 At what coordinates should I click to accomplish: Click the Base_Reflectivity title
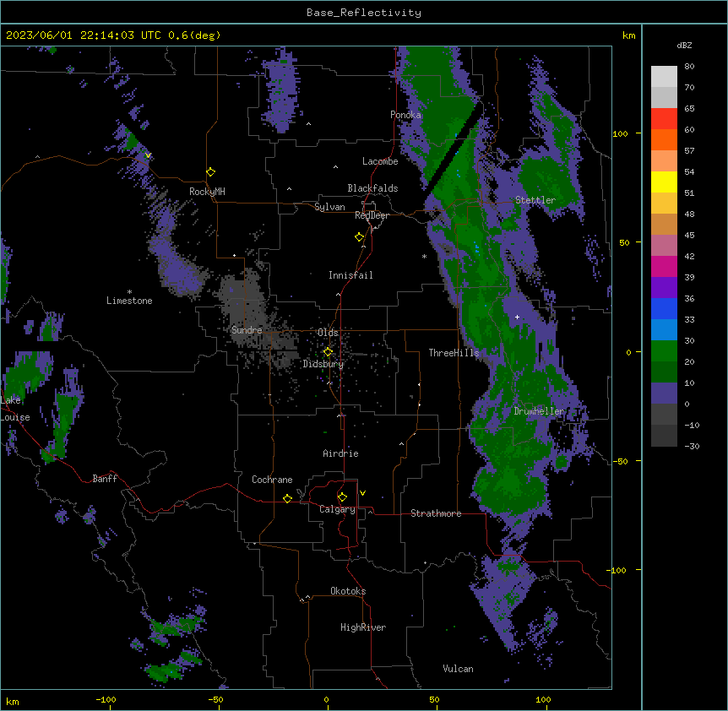[364, 13]
